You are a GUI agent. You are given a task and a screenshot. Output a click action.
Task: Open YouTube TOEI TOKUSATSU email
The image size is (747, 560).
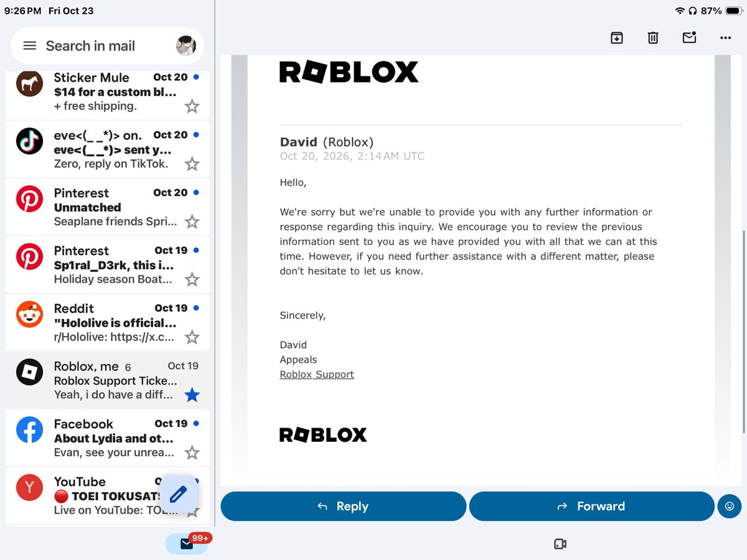click(107, 496)
